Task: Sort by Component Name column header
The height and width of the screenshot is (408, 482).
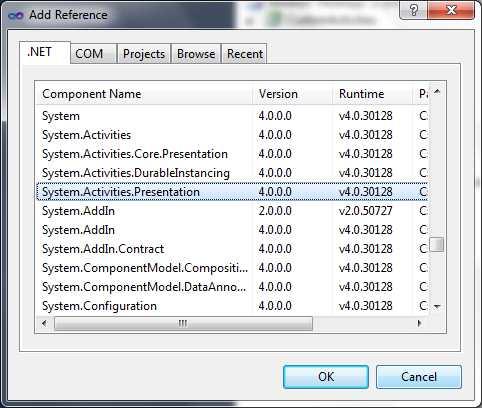Action: pos(144,94)
